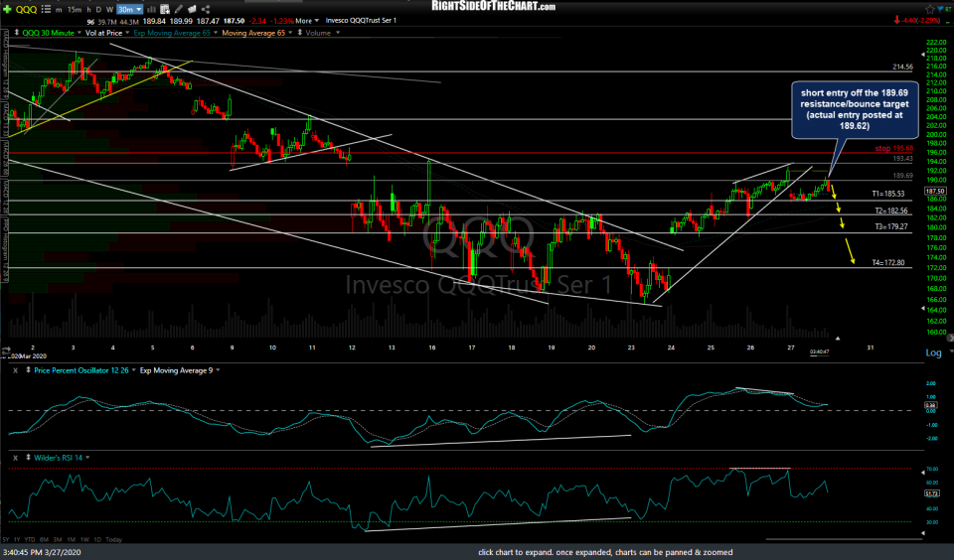Click the reorder arrows beside Volume
The image size is (954, 560).
coord(300,33)
